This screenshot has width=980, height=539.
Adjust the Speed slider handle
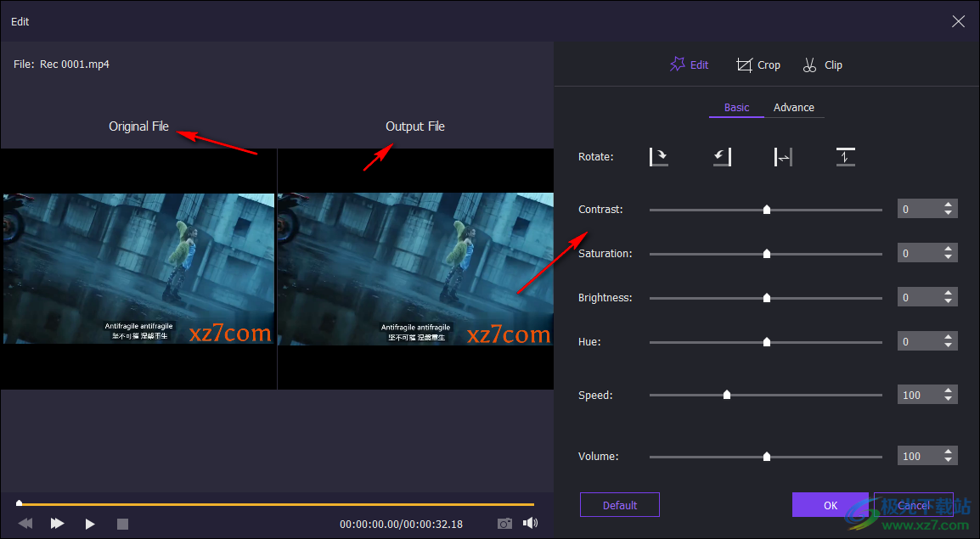click(x=727, y=396)
